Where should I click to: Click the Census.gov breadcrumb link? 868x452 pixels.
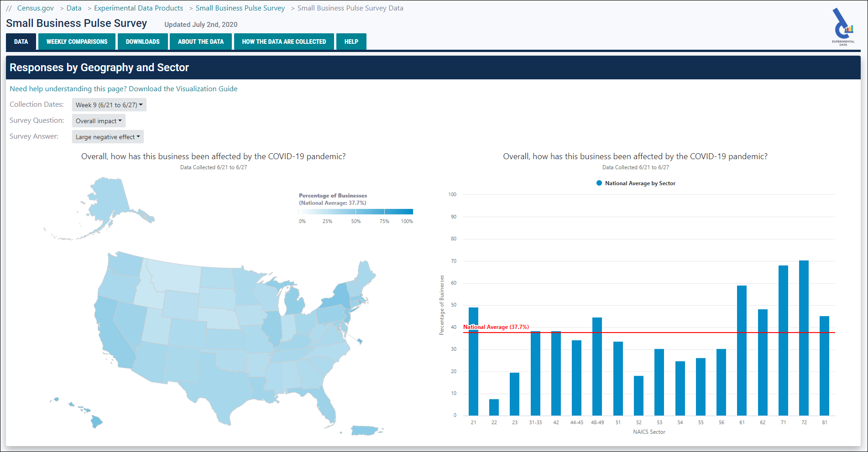coord(35,8)
